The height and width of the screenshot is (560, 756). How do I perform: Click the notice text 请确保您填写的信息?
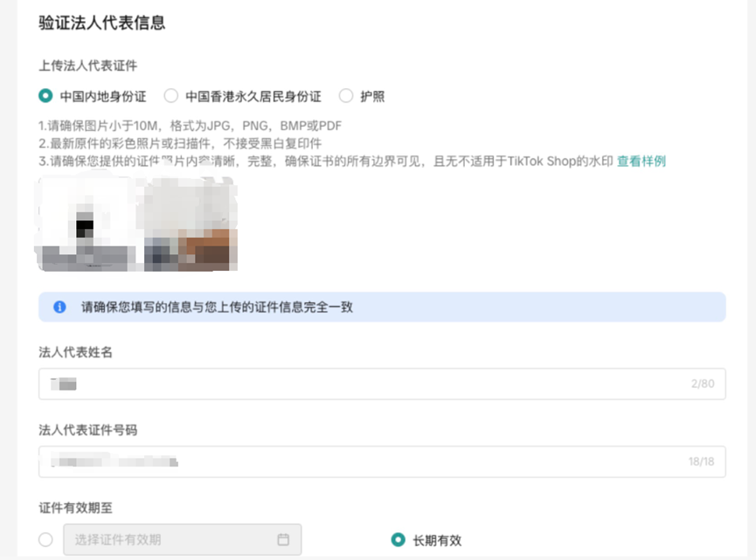pyautogui.click(x=217, y=307)
